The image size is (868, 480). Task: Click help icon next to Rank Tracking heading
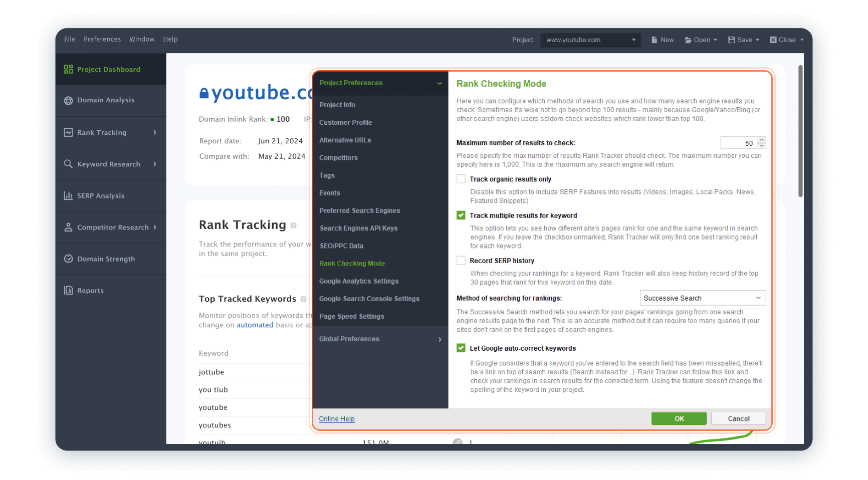click(x=294, y=225)
